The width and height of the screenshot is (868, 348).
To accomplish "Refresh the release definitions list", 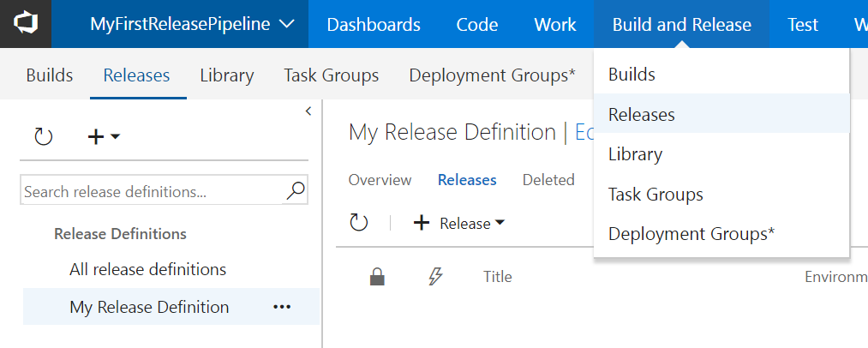I will click(43, 136).
